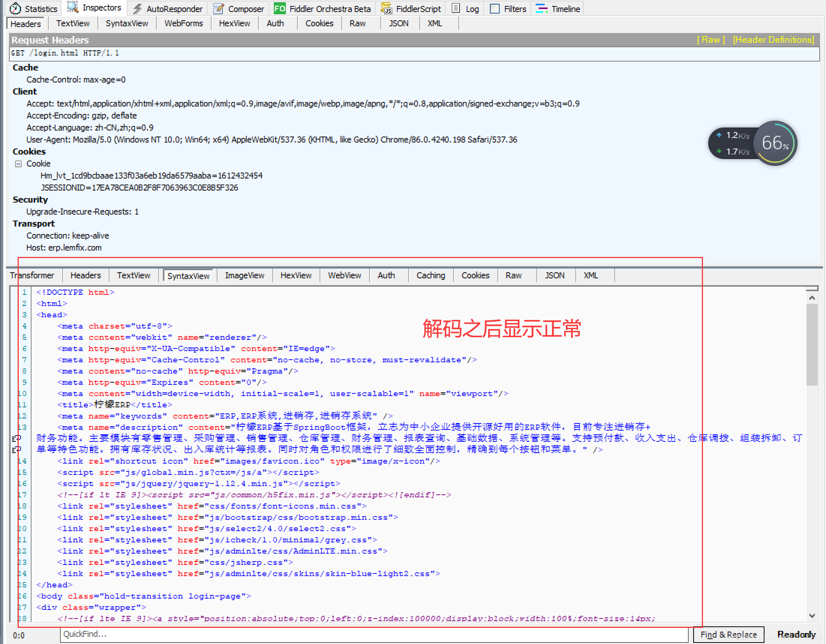Image resolution: width=826 pixels, height=644 pixels.
Task: Click the vertical scrollbar thumb in SyntaxView
Action: click(812, 344)
